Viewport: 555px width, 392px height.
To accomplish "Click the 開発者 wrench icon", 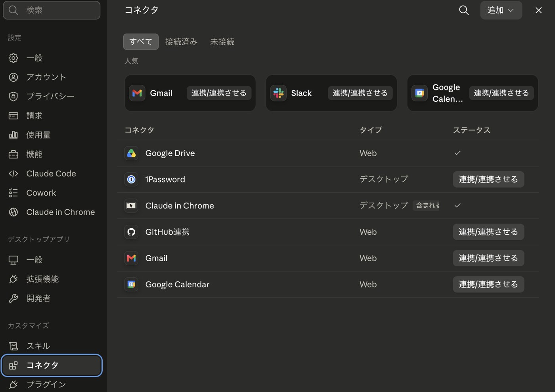I will pyautogui.click(x=13, y=298).
